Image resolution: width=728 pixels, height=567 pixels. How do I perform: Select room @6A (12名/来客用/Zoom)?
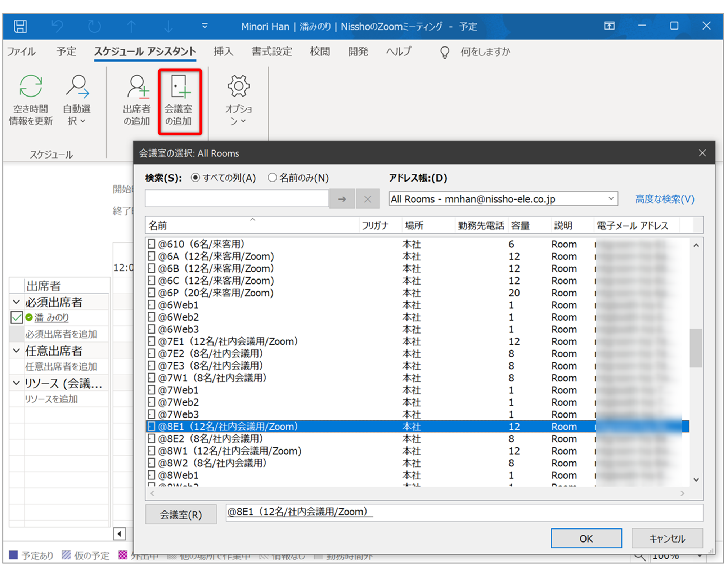tap(418, 256)
